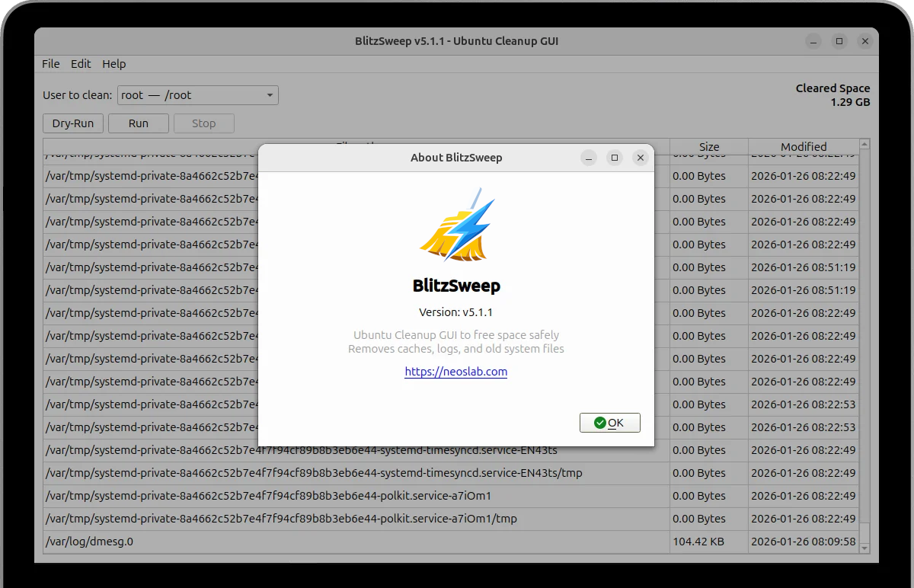Click the User to clean label
The width and height of the screenshot is (914, 588).
click(78, 95)
